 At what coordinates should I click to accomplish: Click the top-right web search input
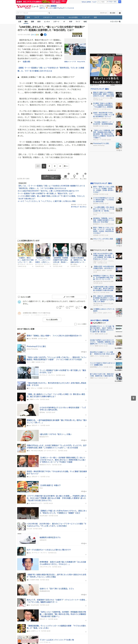click(108, 2)
